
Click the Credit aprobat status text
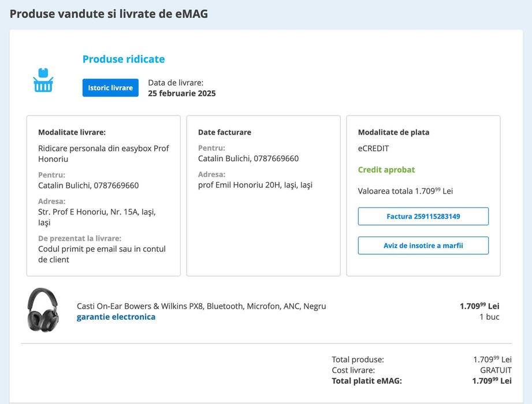(x=386, y=170)
